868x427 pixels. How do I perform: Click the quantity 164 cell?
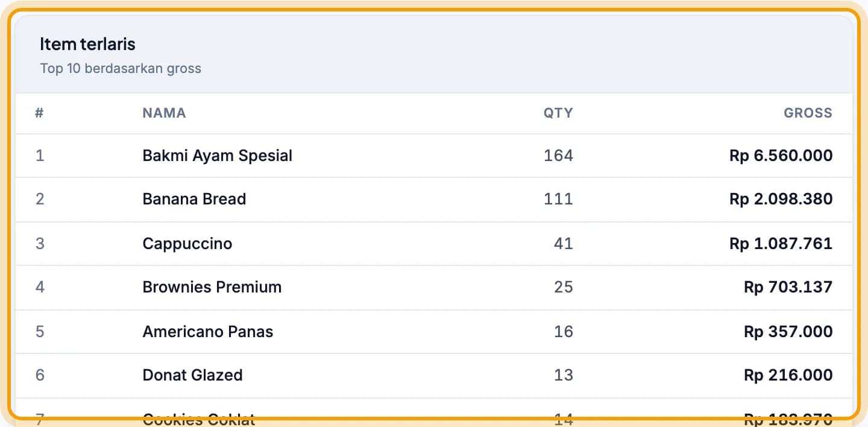pyautogui.click(x=558, y=156)
